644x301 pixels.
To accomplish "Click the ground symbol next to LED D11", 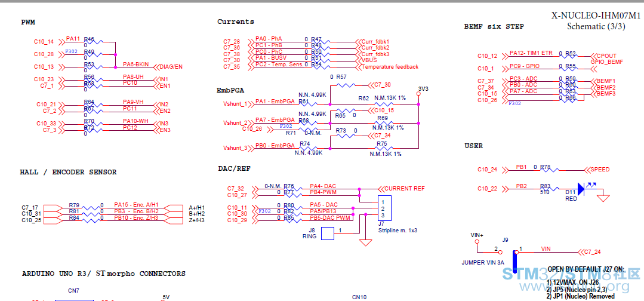I will [603, 199].
